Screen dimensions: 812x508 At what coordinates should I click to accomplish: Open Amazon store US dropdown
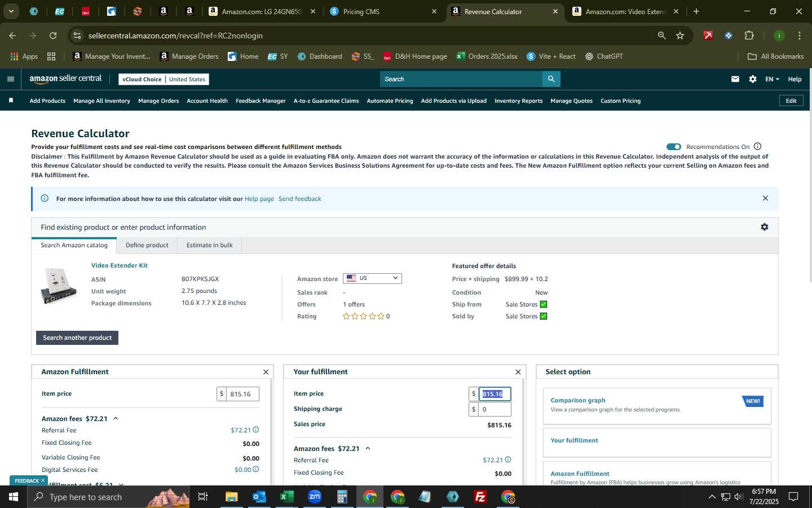pyautogui.click(x=372, y=278)
